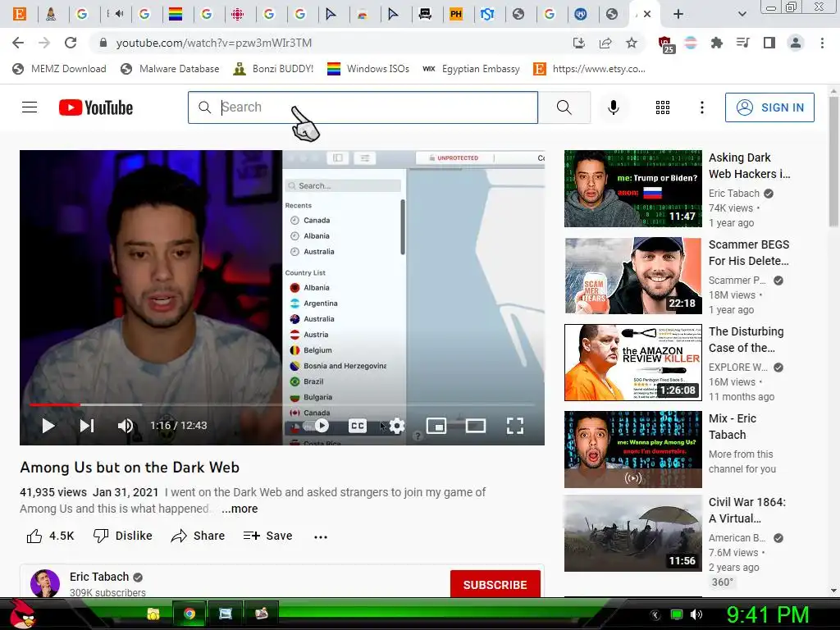Open player settings gear
The image size is (840, 630).
pos(397,426)
